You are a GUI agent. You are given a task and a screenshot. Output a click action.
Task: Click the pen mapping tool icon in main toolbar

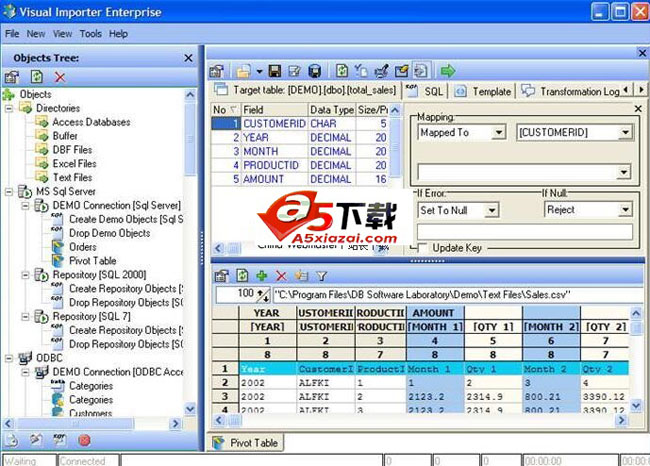[381, 71]
